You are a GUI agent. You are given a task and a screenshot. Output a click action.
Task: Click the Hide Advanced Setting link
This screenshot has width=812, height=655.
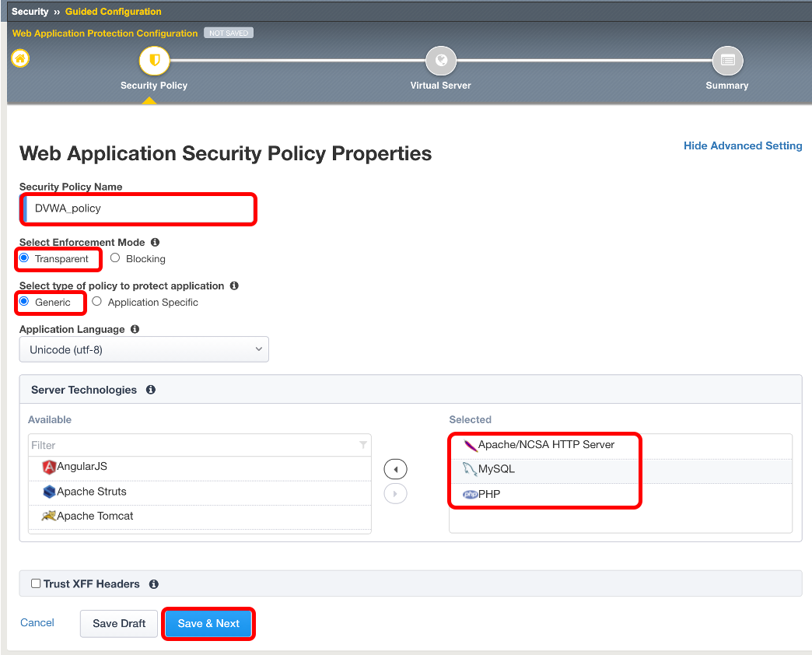coord(743,145)
